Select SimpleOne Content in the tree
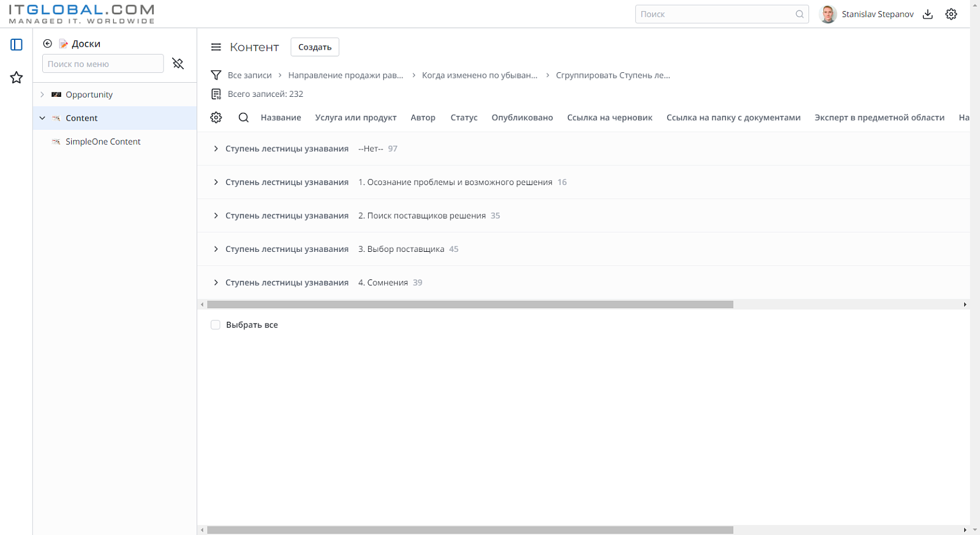This screenshot has width=980, height=535. coord(103,142)
